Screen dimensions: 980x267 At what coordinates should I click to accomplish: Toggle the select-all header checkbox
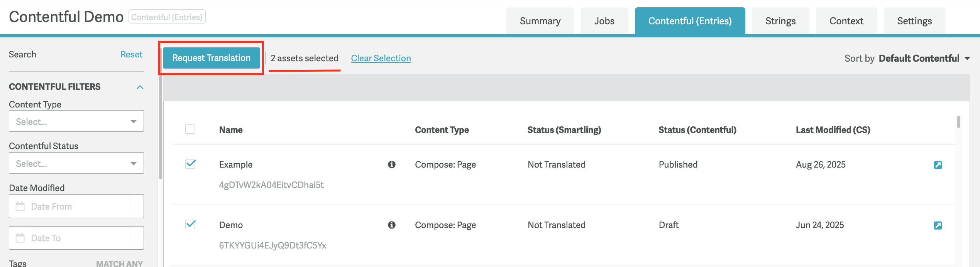190,129
